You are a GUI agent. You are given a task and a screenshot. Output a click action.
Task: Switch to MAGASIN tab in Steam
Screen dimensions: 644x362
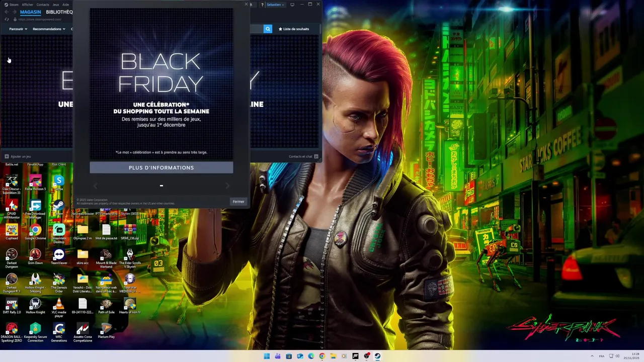tap(31, 12)
